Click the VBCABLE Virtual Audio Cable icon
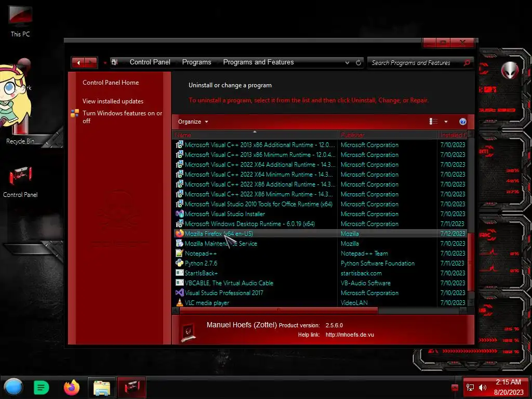The height and width of the screenshot is (399, 532). pos(179,283)
